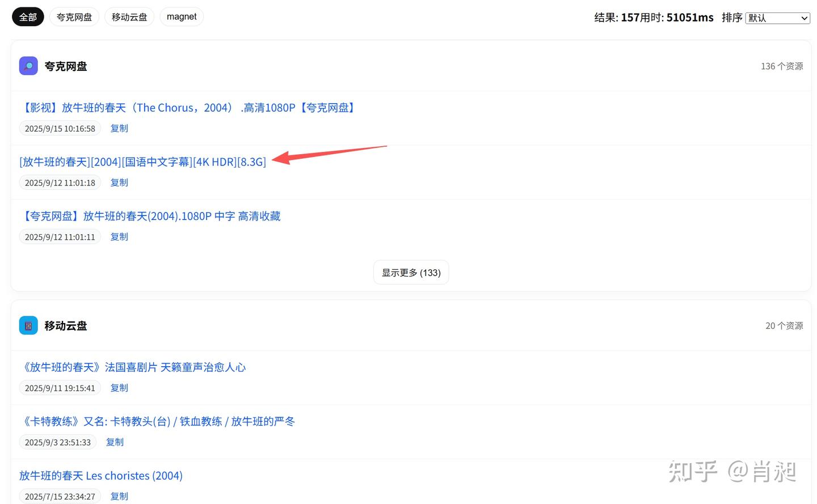Click the 知乎 @肖昶 watermark
This screenshot has width=817, height=504.
pyautogui.click(x=733, y=471)
